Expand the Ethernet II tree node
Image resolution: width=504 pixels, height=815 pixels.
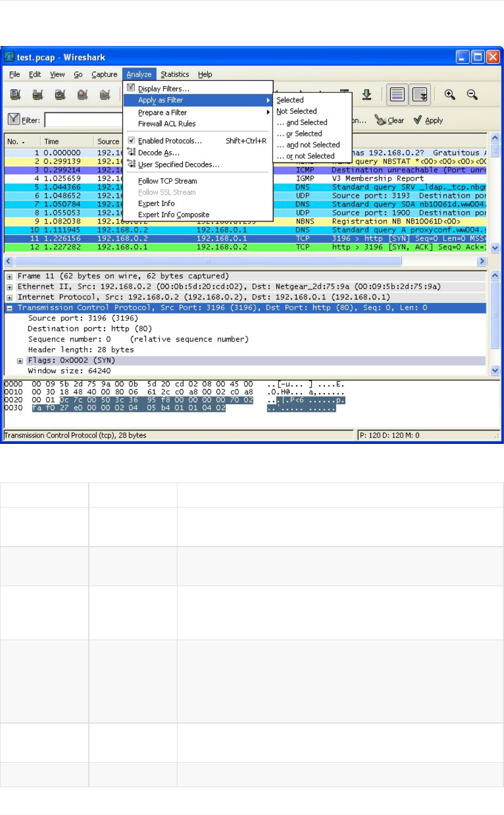[10, 287]
